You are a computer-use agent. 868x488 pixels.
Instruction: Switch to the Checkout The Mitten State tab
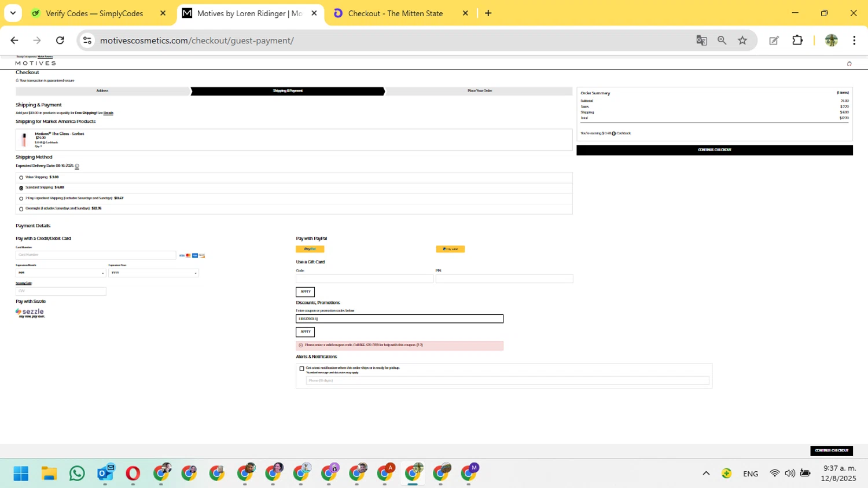click(395, 13)
